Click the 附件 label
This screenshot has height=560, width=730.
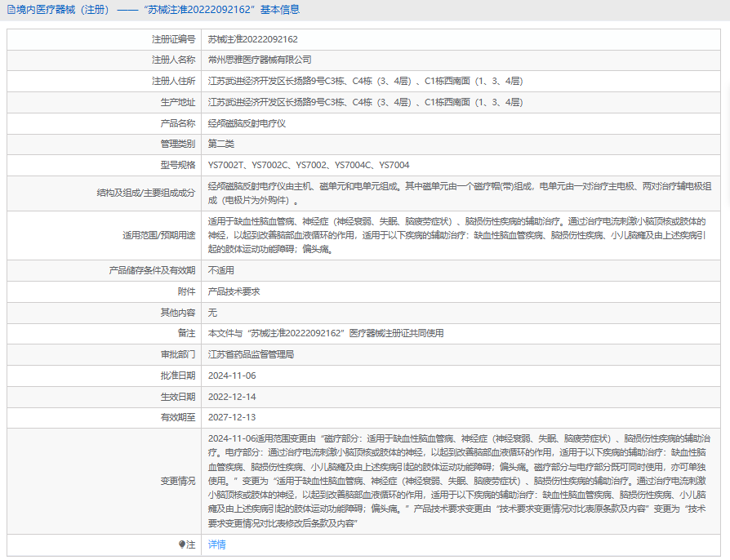coord(187,292)
